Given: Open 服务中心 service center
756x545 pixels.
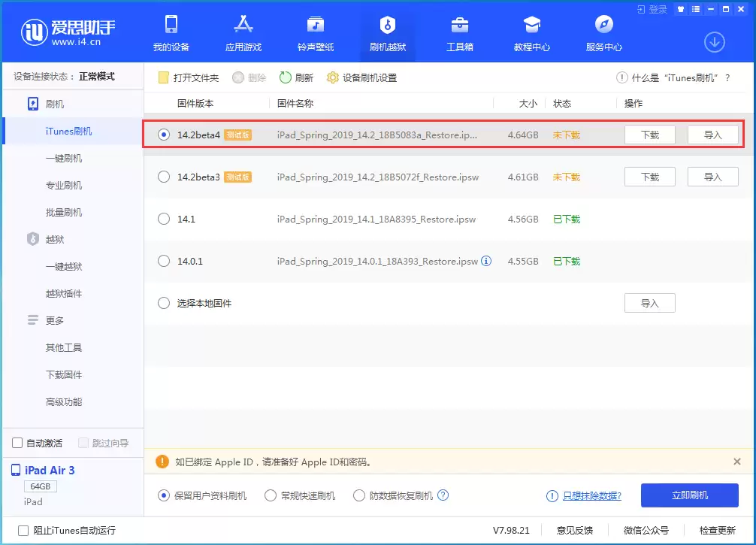Looking at the screenshot, I should (604, 33).
